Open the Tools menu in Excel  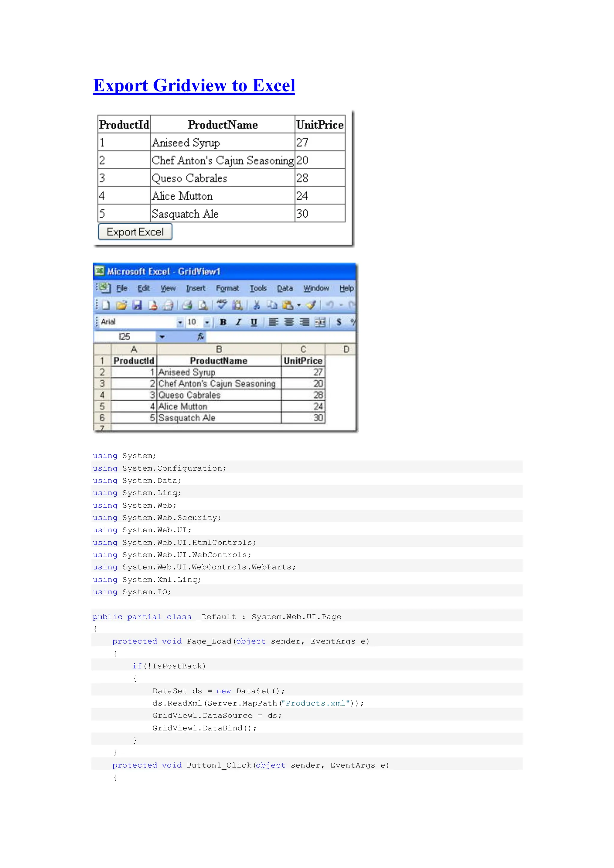[258, 288]
